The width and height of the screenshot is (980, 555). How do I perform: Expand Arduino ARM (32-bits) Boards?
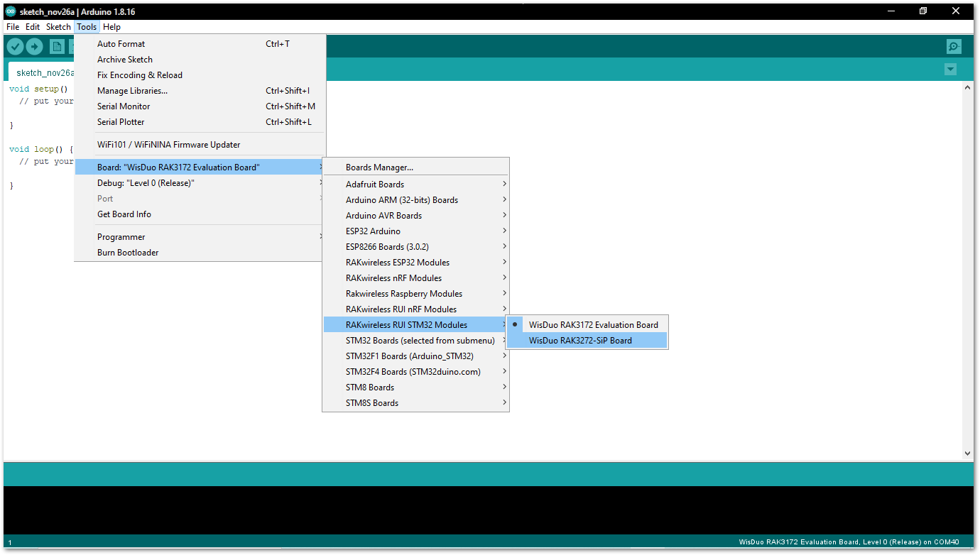click(x=416, y=200)
